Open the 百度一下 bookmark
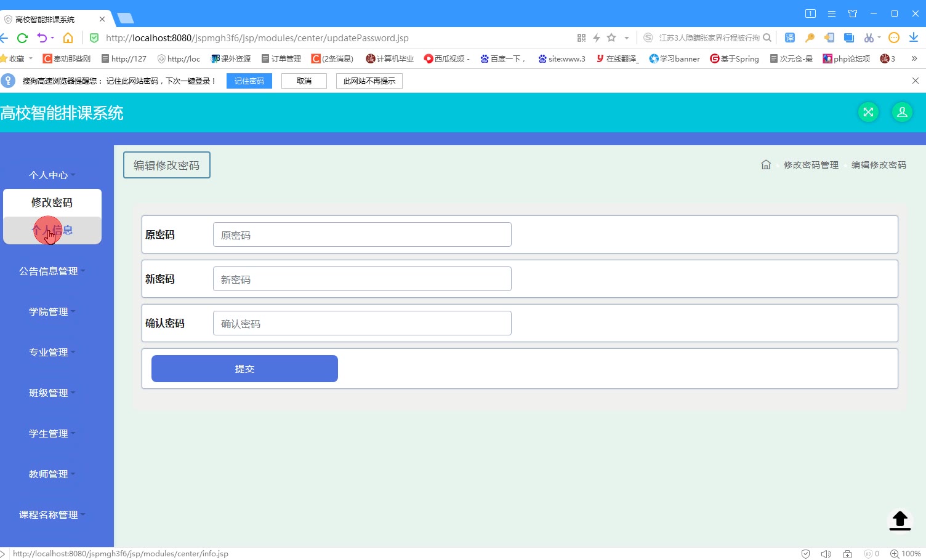926x560 pixels. pyautogui.click(x=502, y=58)
